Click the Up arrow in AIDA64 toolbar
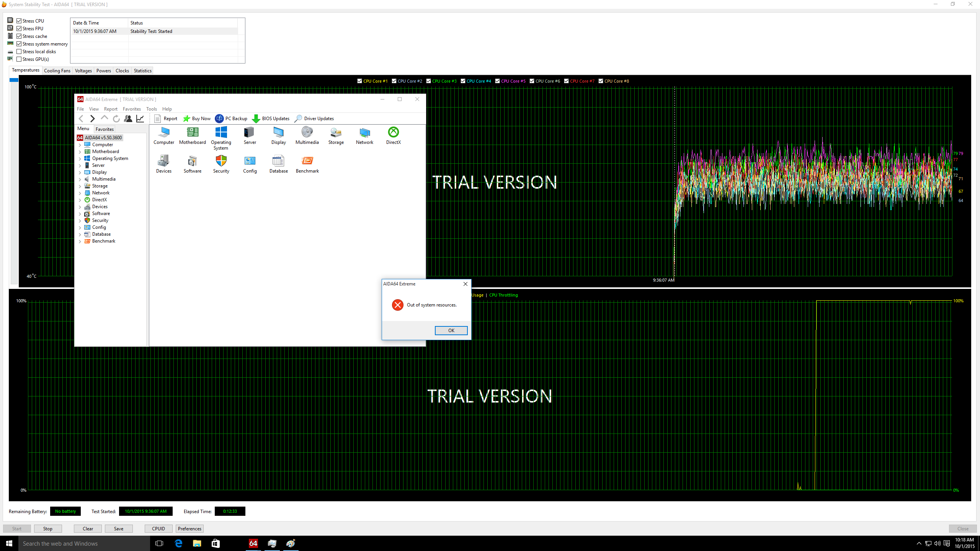The image size is (980, 551). [x=104, y=119]
